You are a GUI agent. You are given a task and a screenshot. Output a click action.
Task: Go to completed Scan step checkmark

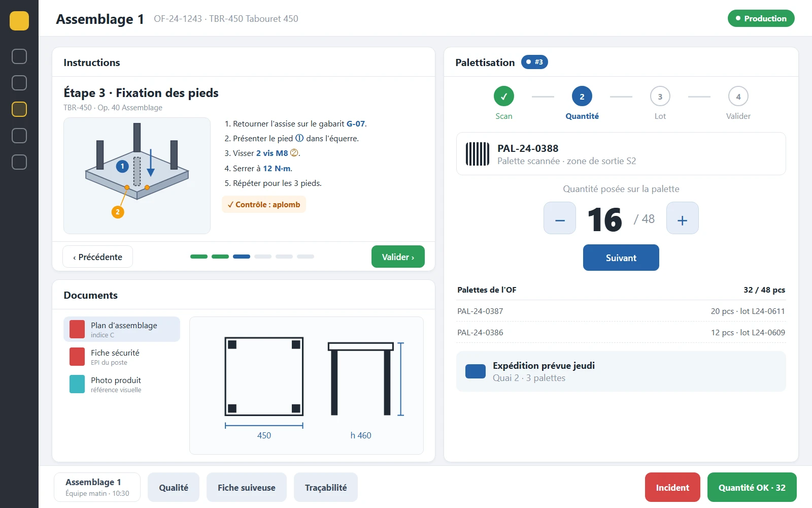click(504, 96)
